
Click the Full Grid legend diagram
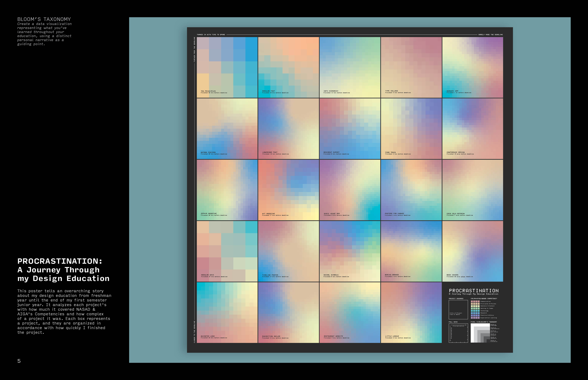tap(458, 333)
